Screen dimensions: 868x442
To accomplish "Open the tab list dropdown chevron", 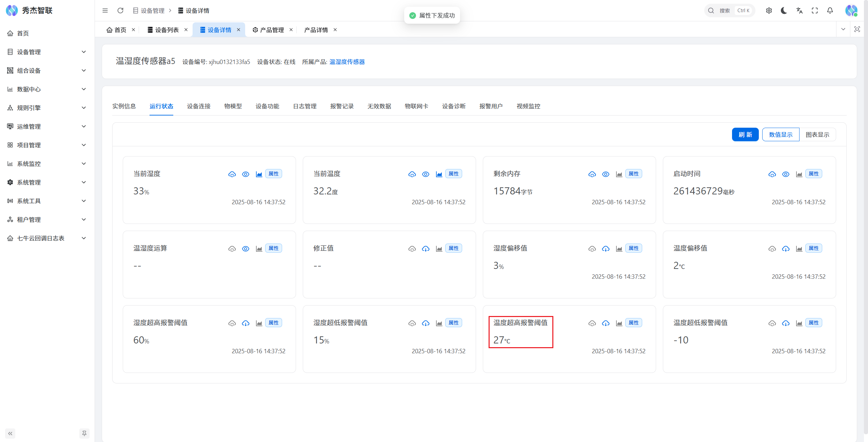I will (843, 29).
